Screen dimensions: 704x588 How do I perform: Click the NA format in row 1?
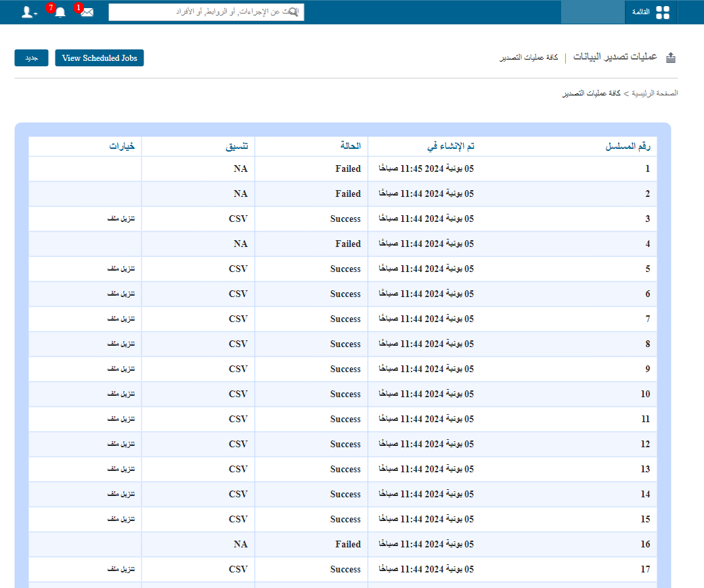(241, 168)
